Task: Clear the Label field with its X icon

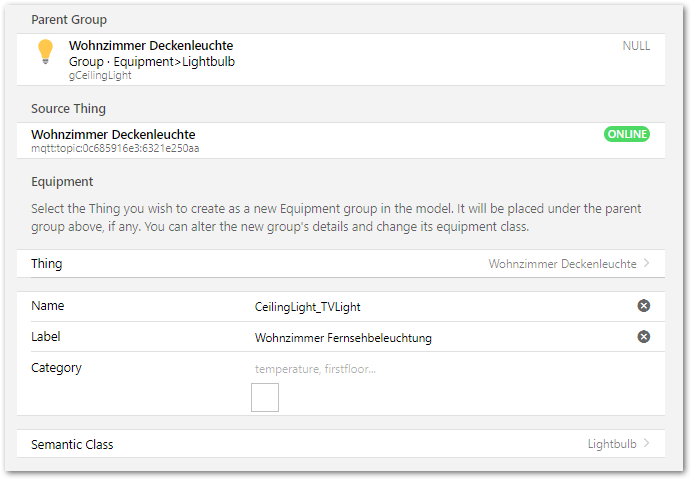Action: tap(644, 337)
